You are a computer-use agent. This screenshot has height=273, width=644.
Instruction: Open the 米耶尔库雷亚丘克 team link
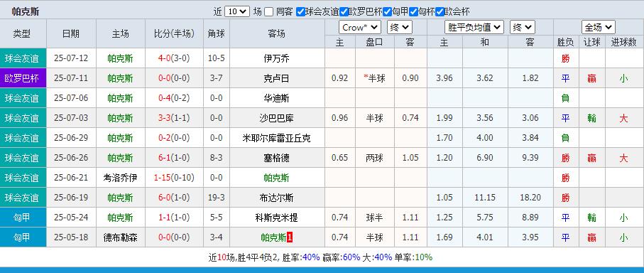tap(276, 138)
